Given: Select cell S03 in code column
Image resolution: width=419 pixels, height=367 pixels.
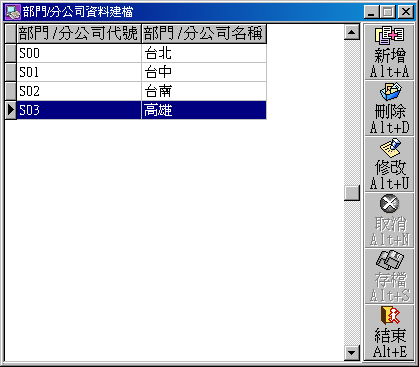Looking at the screenshot, I should click(x=79, y=110).
